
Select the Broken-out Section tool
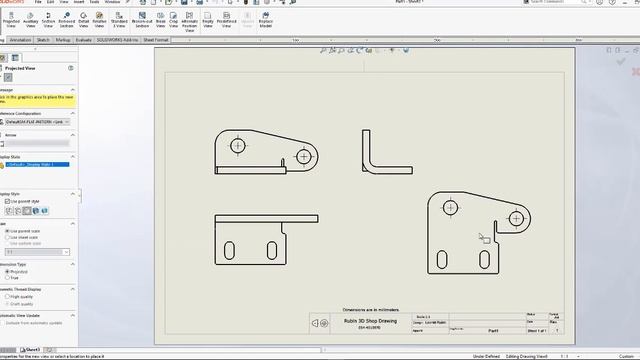(142, 20)
